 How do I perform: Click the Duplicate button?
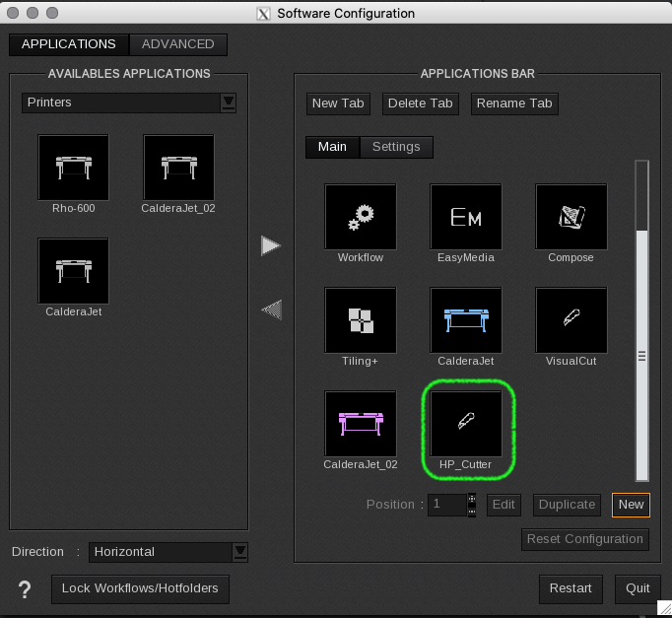567,505
